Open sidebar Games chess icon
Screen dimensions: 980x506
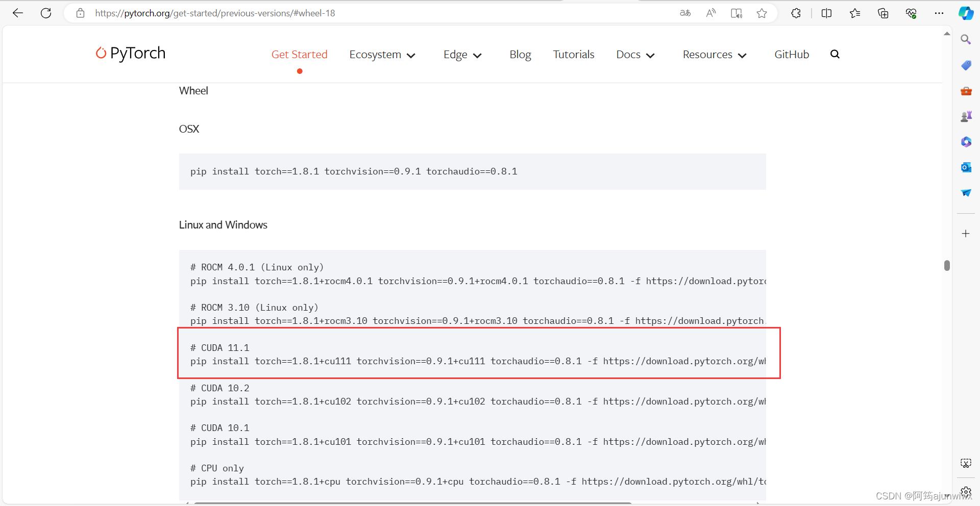(x=966, y=117)
